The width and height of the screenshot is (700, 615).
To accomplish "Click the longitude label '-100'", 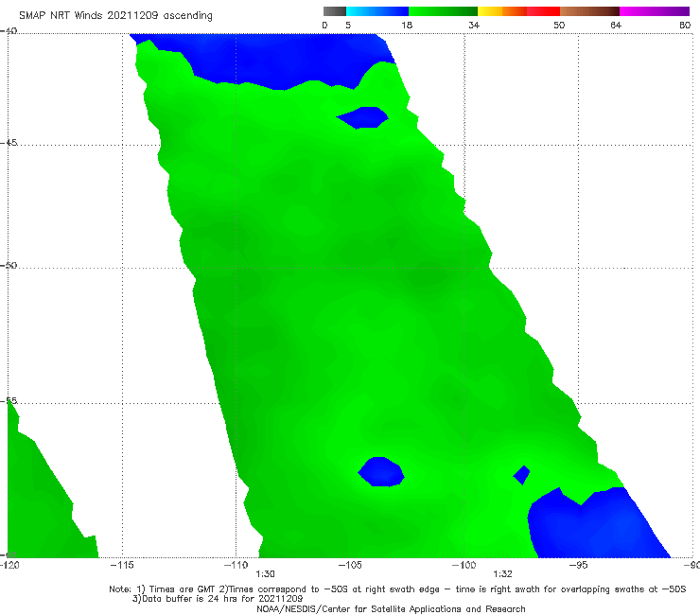I will pos(464,565).
